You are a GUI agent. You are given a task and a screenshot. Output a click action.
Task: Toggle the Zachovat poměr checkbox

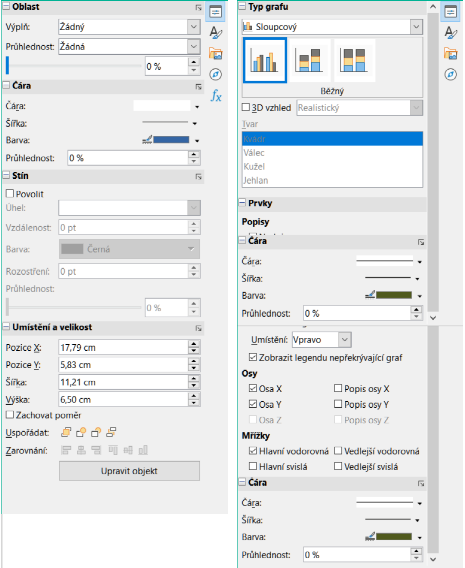tap(10, 414)
